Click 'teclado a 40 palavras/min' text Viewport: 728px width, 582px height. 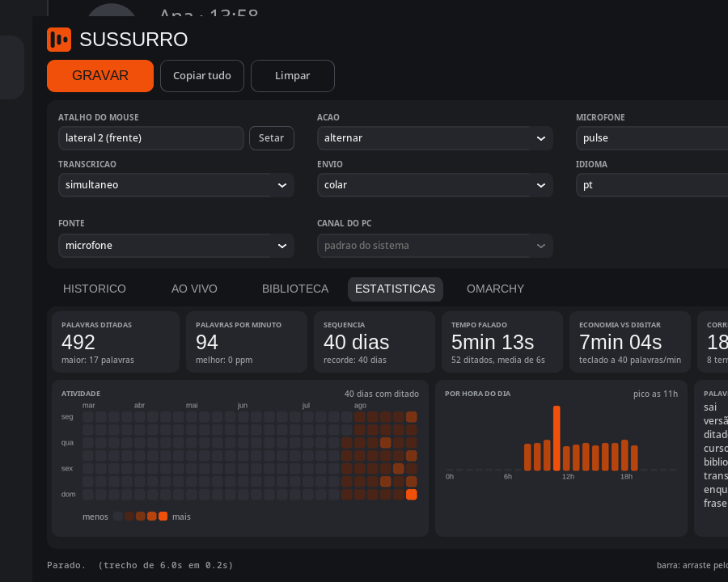tap(630, 361)
